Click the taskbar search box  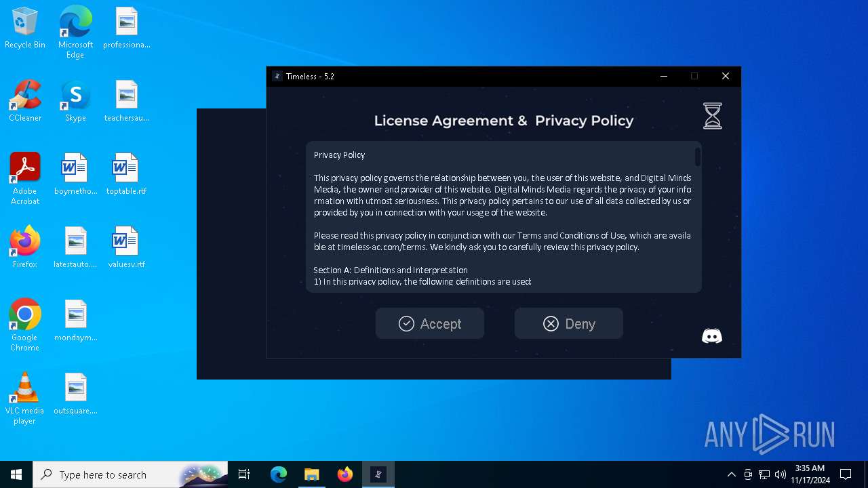tap(130, 474)
